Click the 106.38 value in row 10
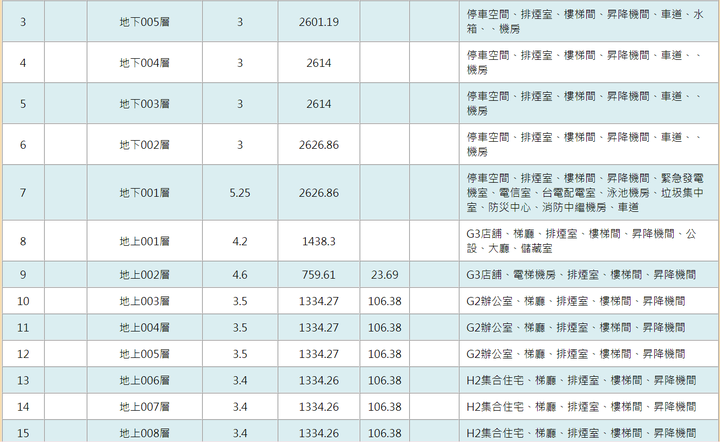Viewport: 720px width, 442px height. [384, 301]
